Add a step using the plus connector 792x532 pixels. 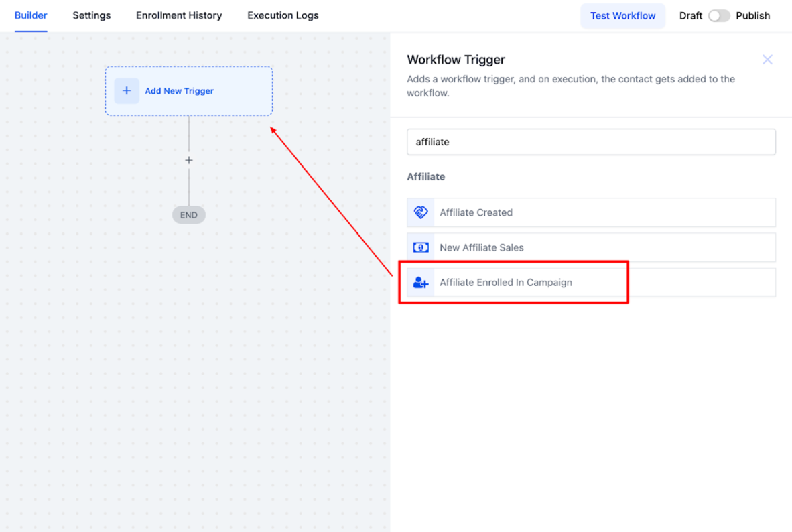coord(189,160)
